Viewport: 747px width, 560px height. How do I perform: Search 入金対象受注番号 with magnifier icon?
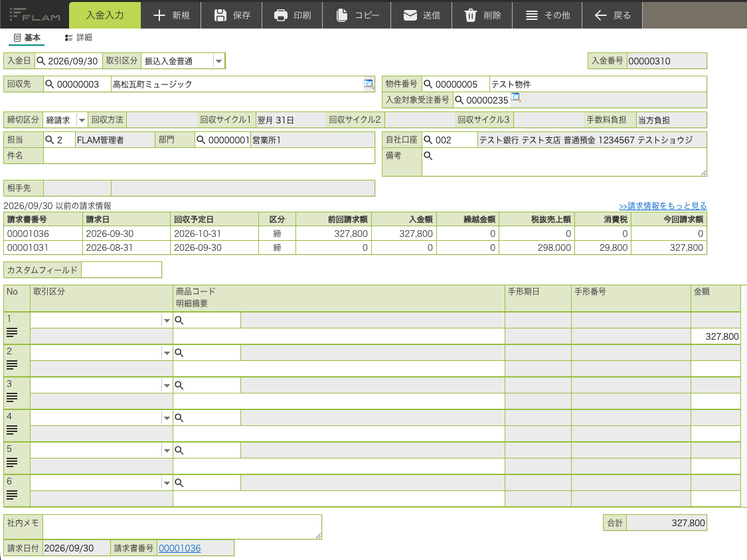point(459,100)
